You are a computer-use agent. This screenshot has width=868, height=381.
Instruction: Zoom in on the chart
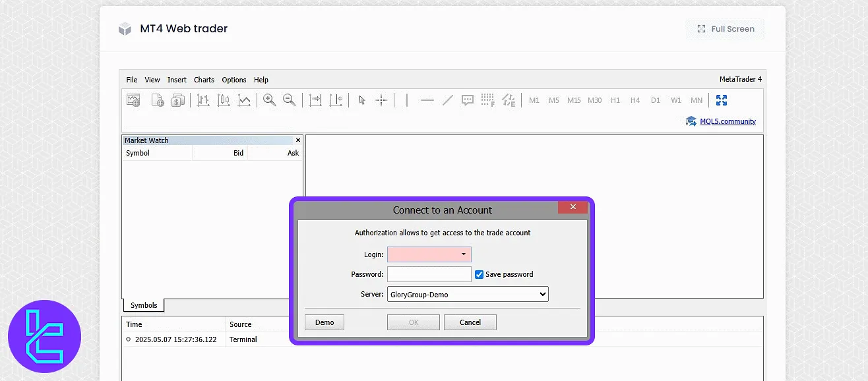tap(269, 100)
